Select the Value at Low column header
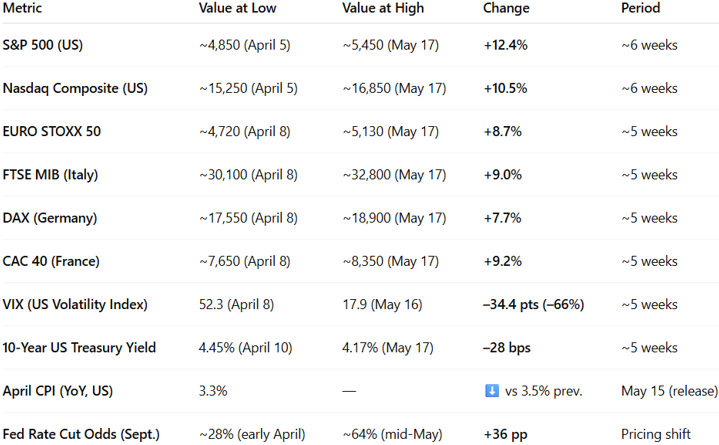This screenshot has height=445, width=719. pos(238,8)
